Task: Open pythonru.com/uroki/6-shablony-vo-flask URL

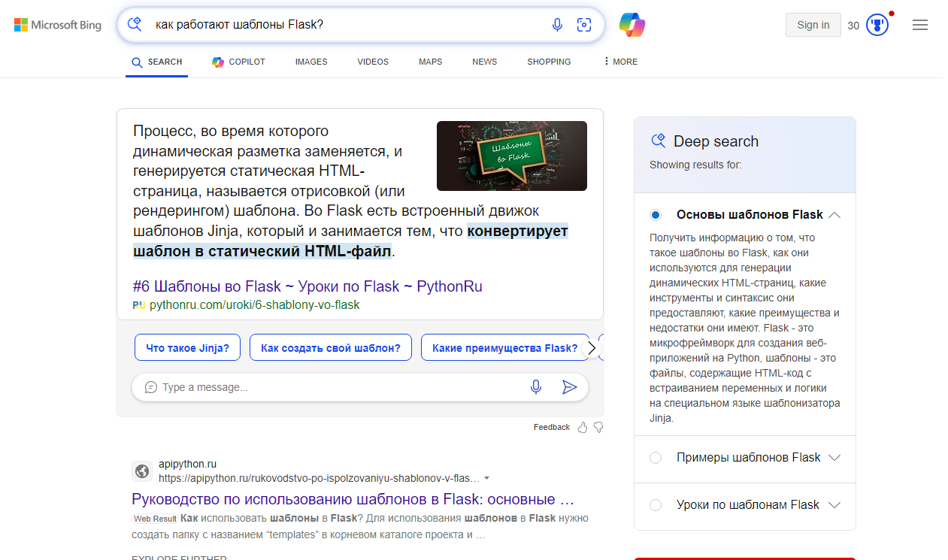Action: 255,305
